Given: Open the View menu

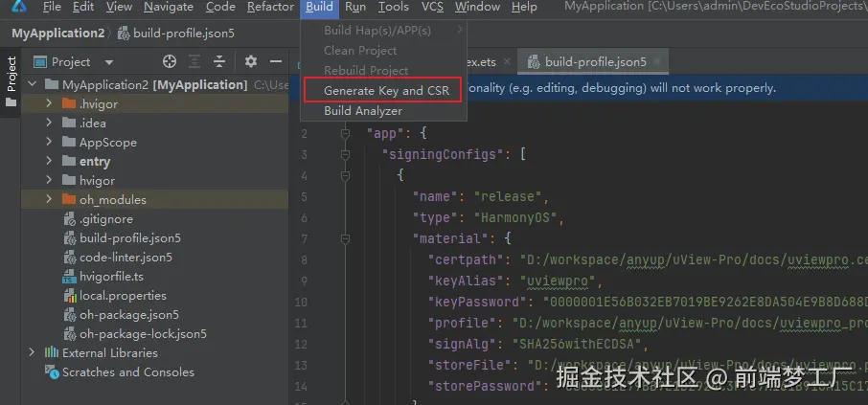Looking at the screenshot, I should click(119, 7).
